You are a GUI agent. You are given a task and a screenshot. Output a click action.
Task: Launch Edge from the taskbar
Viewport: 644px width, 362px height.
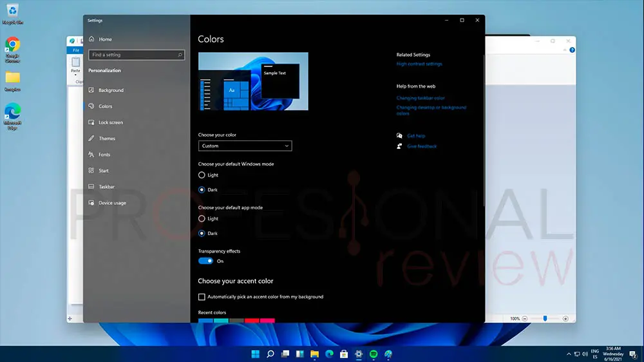point(329,354)
